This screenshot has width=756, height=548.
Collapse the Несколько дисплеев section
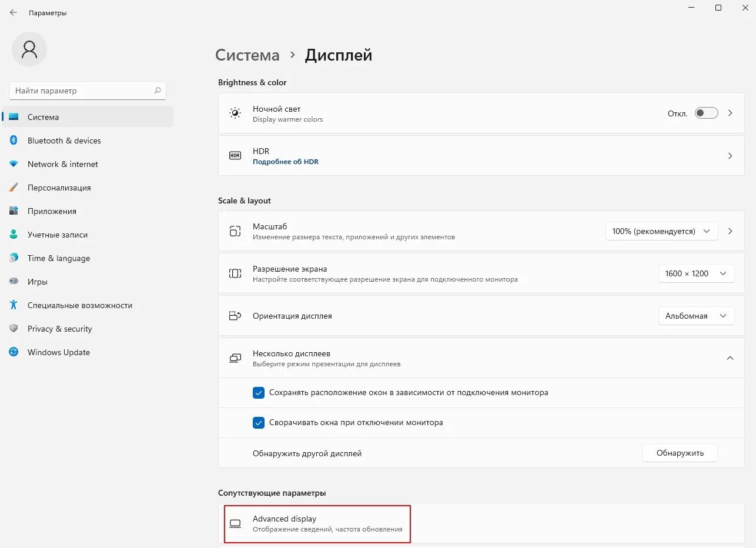pos(730,357)
